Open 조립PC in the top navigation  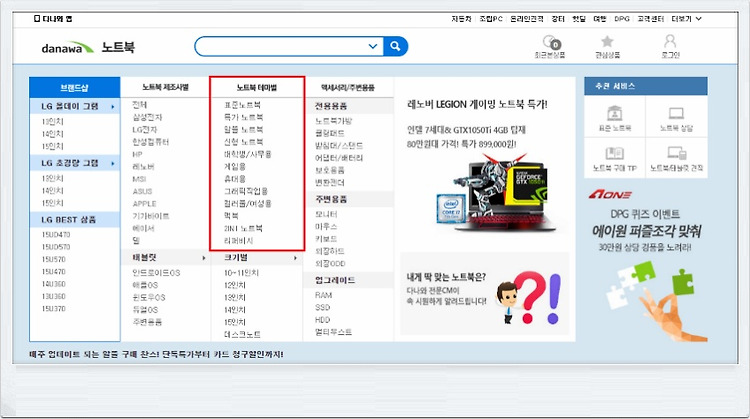pyautogui.click(x=491, y=19)
